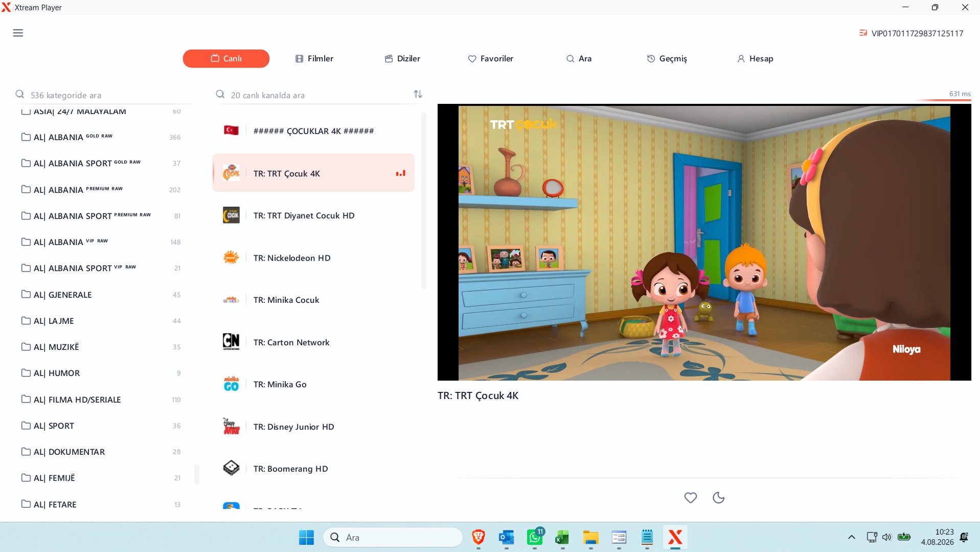Open the Filmler tab
The image size is (980, 552).
click(x=314, y=59)
